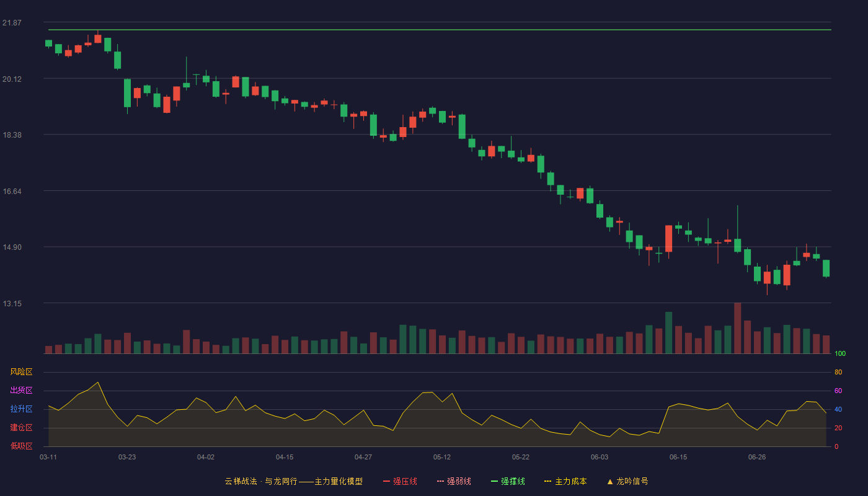Toggle the 主力成本 legend item
The height and width of the screenshot is (496, 868).
coord(565,481)
